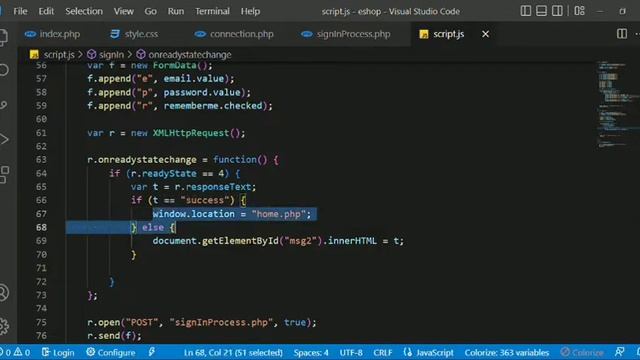
Task: Open the Manage gear icon
Action: 3,326
